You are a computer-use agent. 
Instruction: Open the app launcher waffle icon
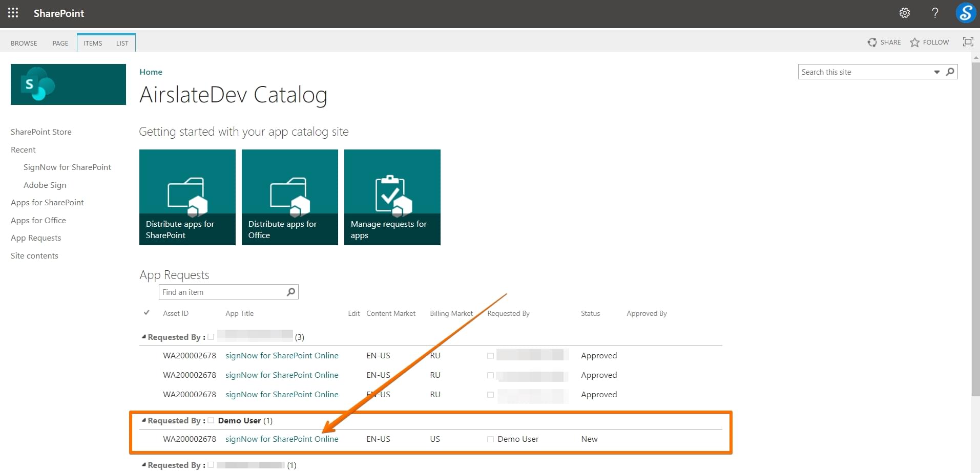click(13, 13)
